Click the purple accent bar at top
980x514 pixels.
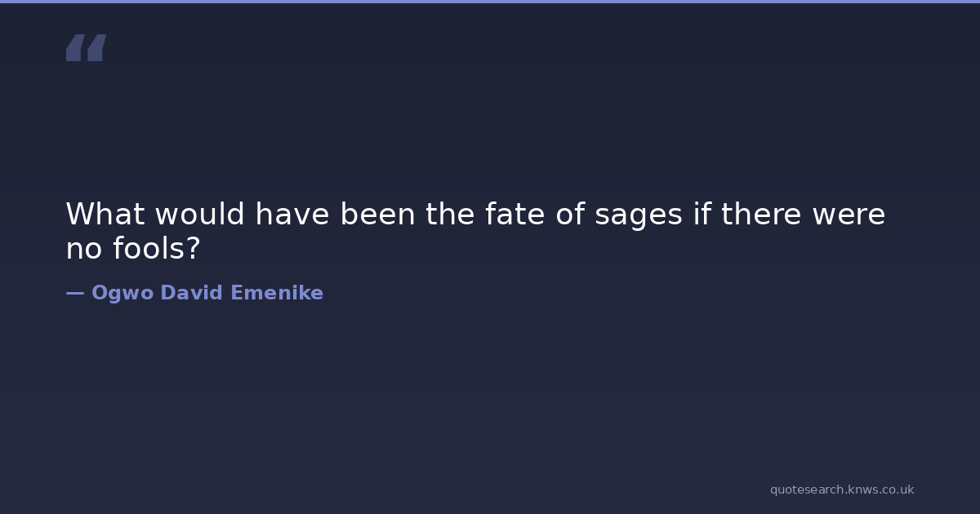click(490, 2)
